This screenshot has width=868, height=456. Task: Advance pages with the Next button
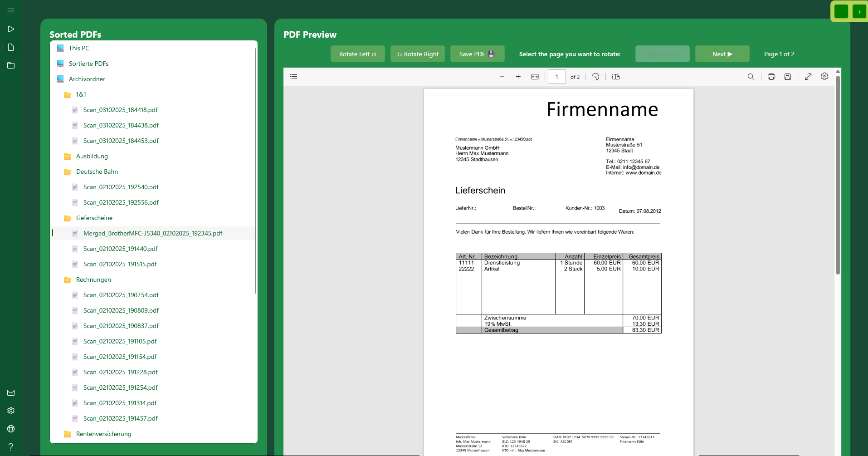click(x=722, y=54)
